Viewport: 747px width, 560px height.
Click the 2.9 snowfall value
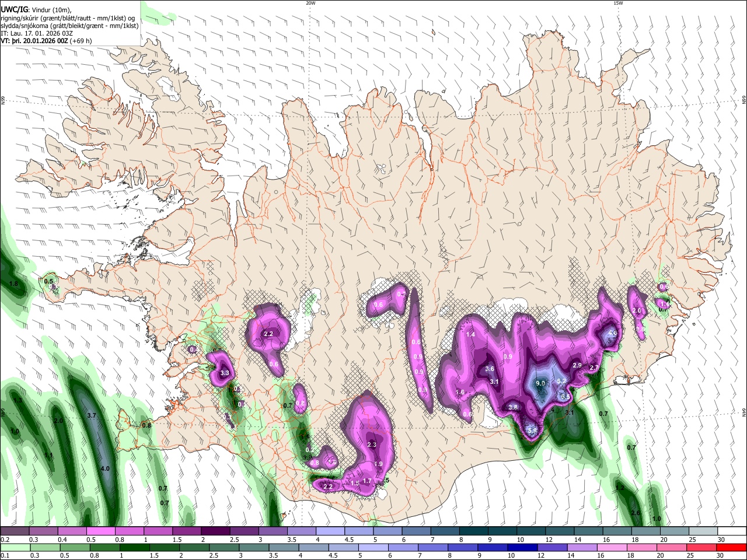click(577, 365)
